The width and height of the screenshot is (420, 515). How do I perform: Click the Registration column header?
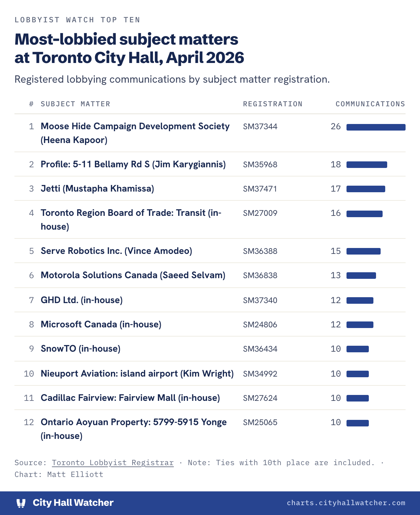[273, 104]
